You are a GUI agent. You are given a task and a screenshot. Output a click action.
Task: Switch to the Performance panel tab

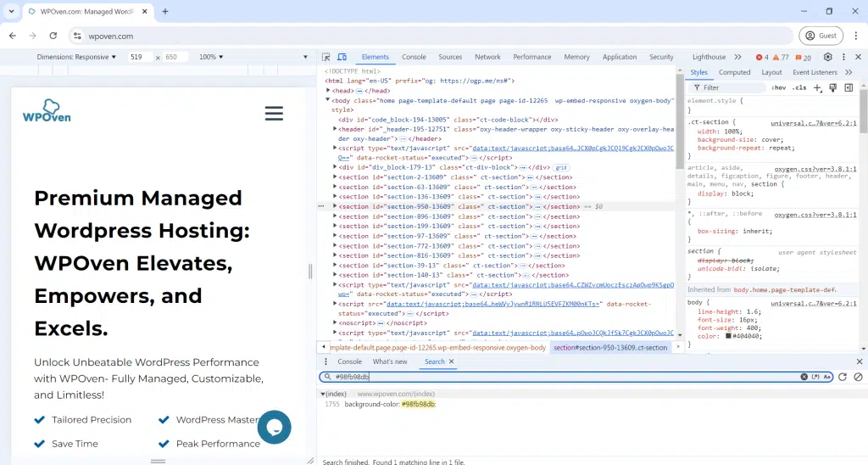point(532,57)
